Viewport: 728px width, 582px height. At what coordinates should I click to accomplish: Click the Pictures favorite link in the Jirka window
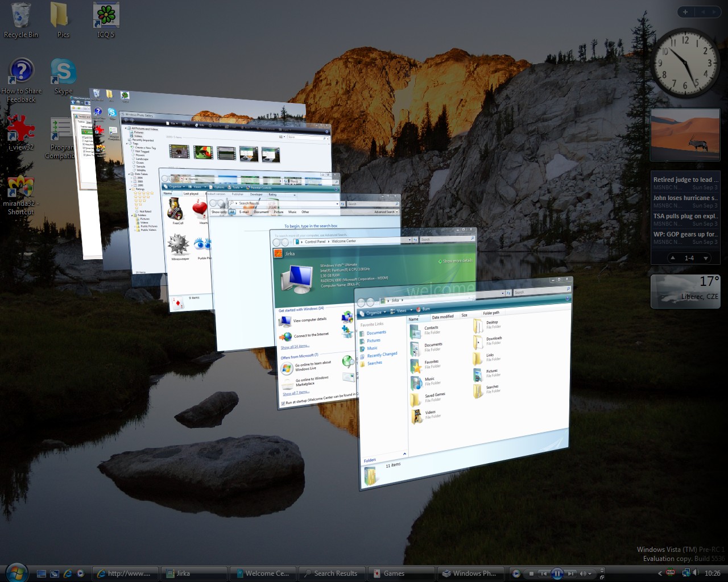tap(374, 340)
